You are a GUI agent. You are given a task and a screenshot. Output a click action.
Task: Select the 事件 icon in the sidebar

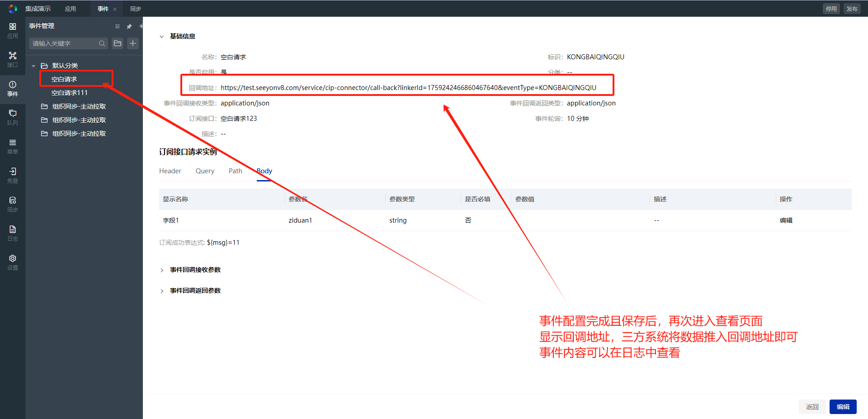13,88
